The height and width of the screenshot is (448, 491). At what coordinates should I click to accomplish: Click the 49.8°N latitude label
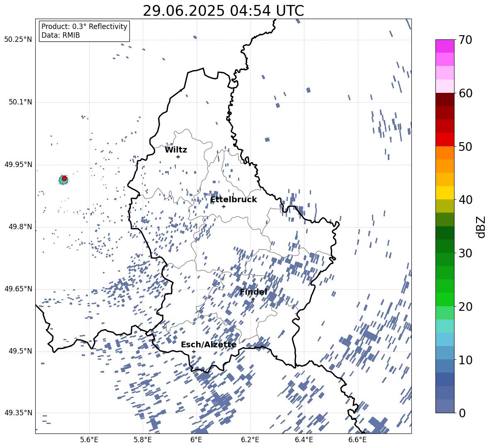point(20,227)
